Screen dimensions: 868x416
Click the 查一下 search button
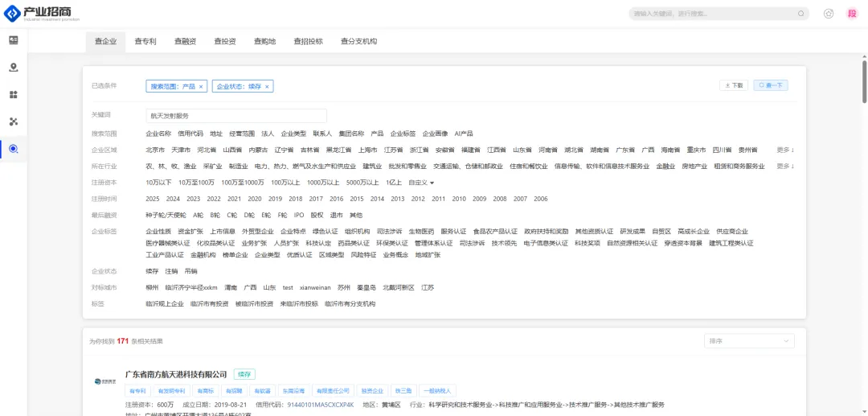coord(771,85)
